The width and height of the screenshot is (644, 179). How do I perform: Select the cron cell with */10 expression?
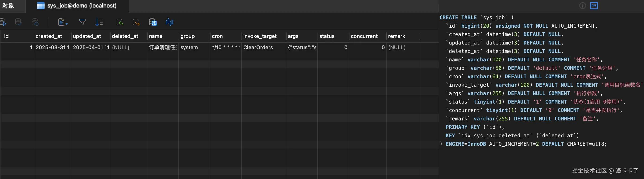coord(226,47)
